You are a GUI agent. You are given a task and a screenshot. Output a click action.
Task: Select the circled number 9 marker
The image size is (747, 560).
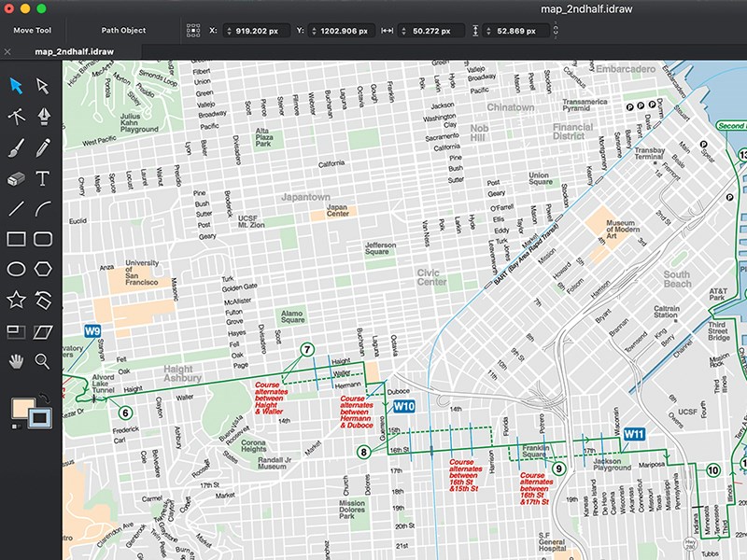click(558, 469)
